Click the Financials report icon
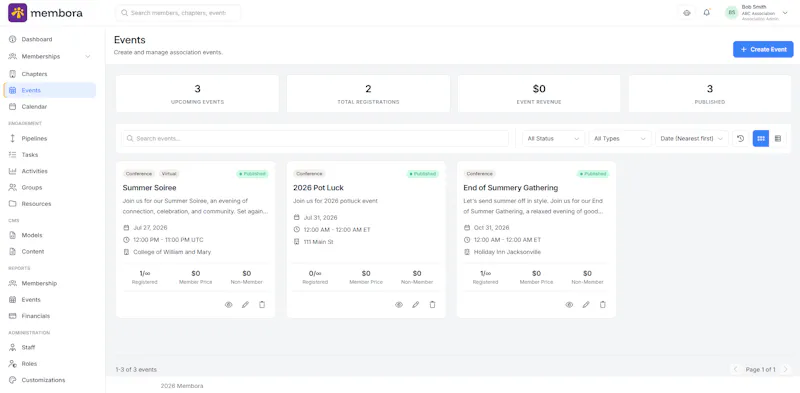The height and width of the screenshot is (393, 800). coord(13,316)
